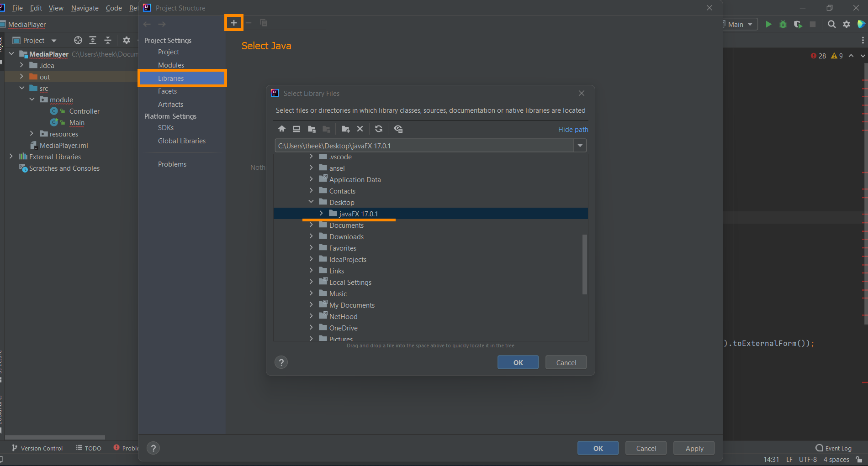
Task: Cancel the Select Library Files dialog
Action: click(x=566, y=362)
